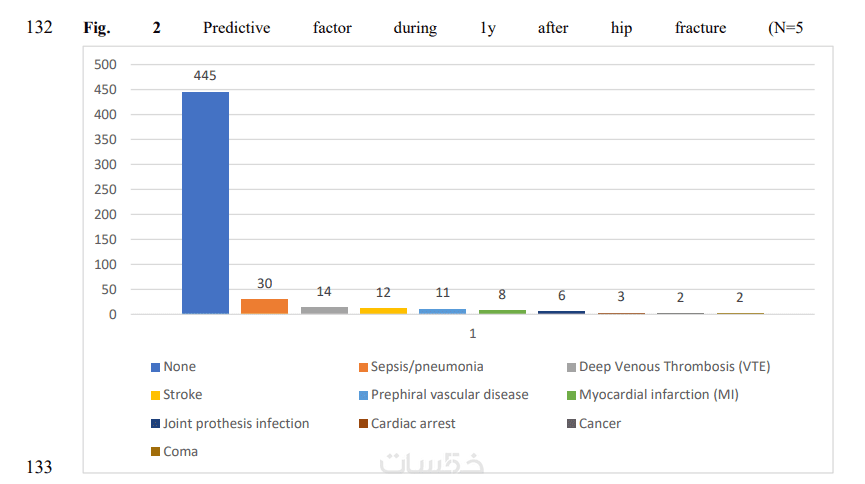Image resolution: width=865 pixels, height=484 pixels.
Task: Click the Deep Venous Thrombosis legend swatch
Action: click(x=570, y=367)
